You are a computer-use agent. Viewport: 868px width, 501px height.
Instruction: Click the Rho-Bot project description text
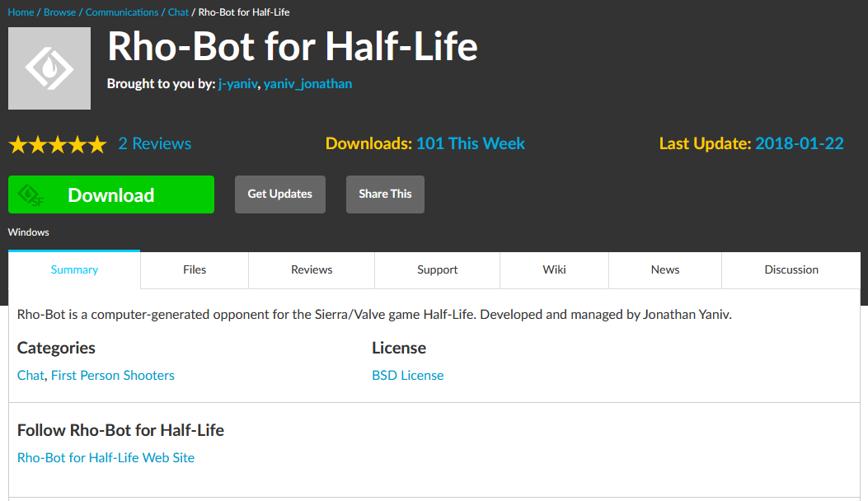[x=374, y=315]
